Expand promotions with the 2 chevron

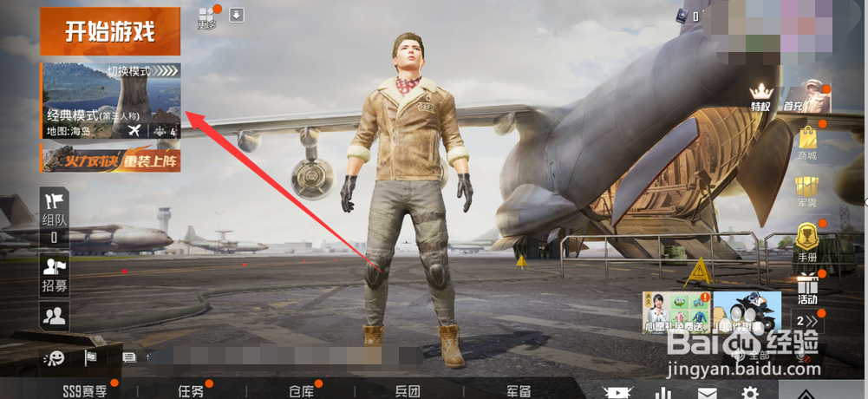(807, 321)
